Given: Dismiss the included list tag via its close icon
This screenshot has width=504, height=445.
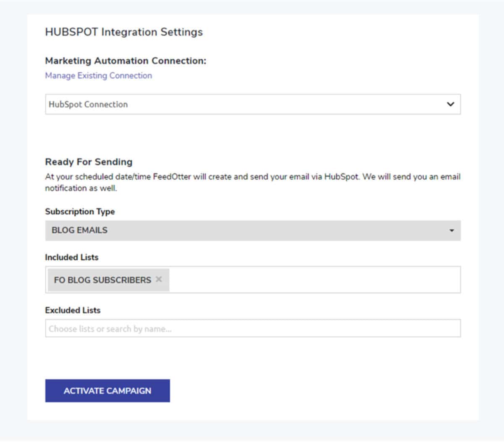Looking at the screenshot, I should tap(159, 279).
